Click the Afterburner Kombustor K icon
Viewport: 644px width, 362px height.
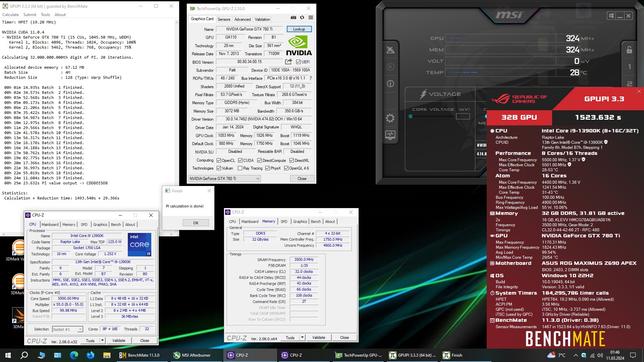(390, 66)
